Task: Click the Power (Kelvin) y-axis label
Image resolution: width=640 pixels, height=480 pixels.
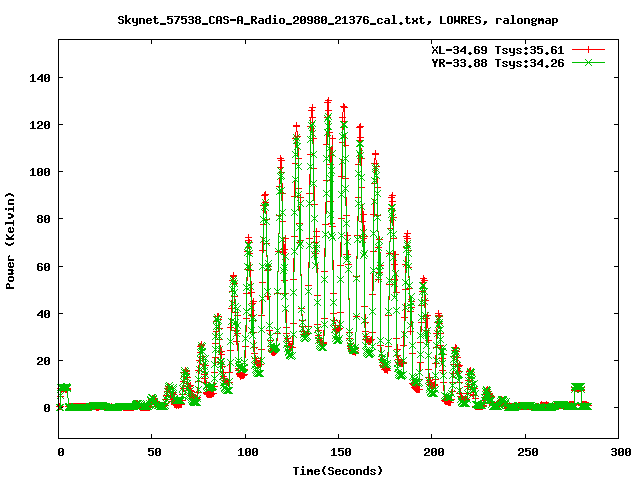Action: click(10, 241)
